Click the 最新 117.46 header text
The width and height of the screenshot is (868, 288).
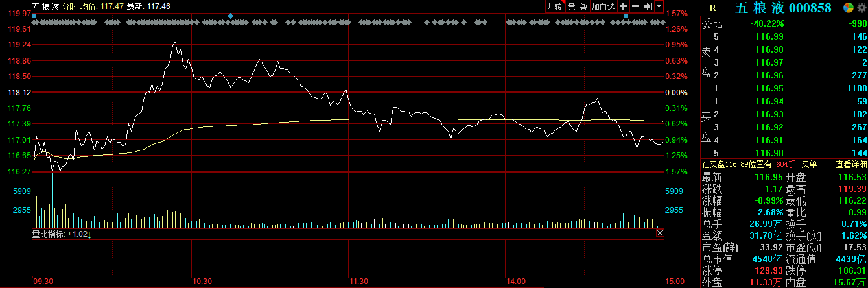[148, 6]
